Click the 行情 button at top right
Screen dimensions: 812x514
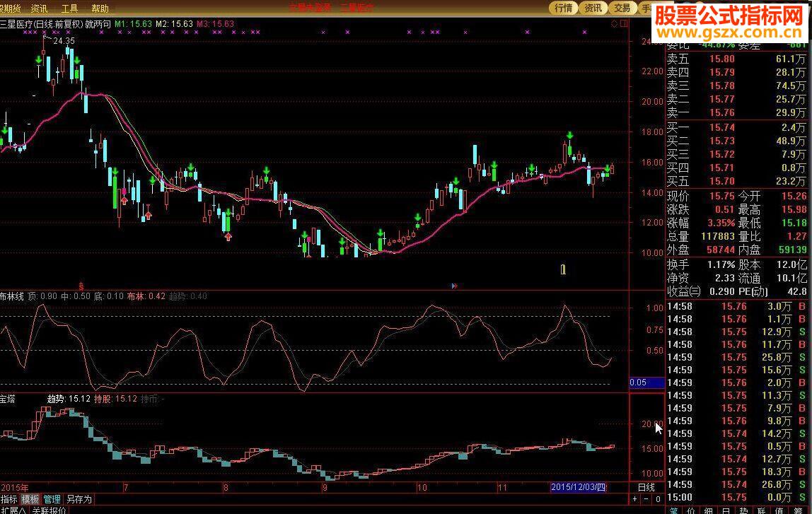(563, 8)
